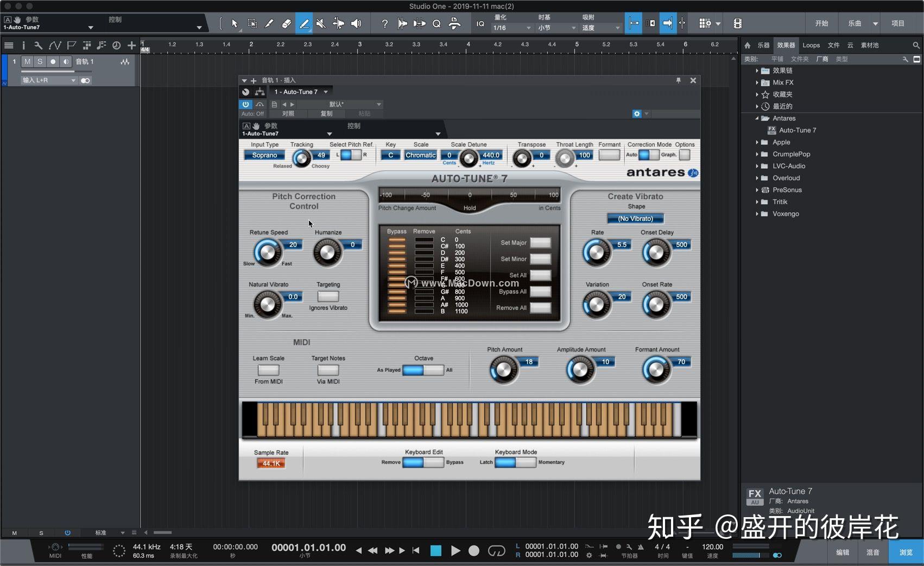Image resolution: width=924 pixels, height=566 pixels.
Task: Open snap 适度 dropdown
Action: coord(601,28)
